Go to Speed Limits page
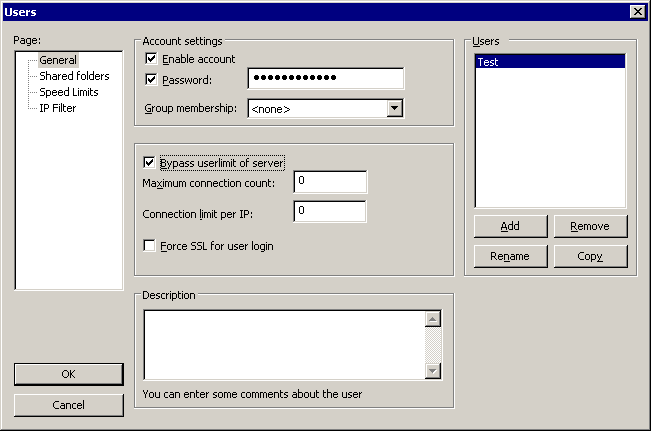 coord(68,92)
